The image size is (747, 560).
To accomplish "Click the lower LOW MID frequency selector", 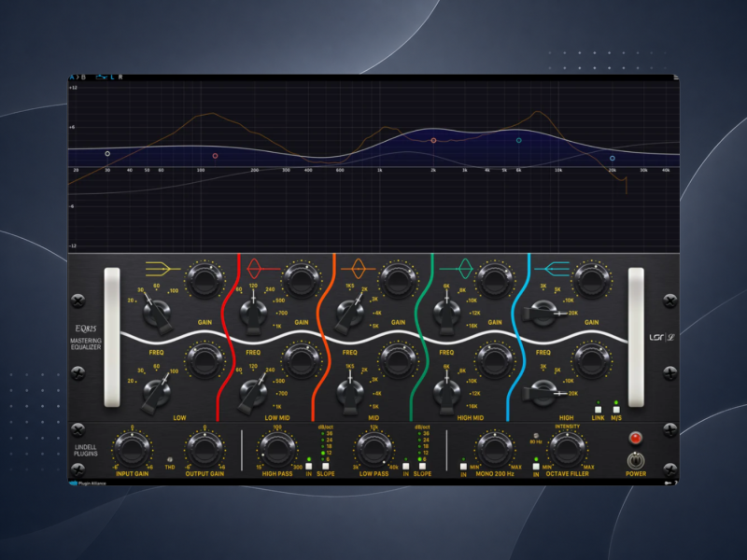I will [253, 393].
